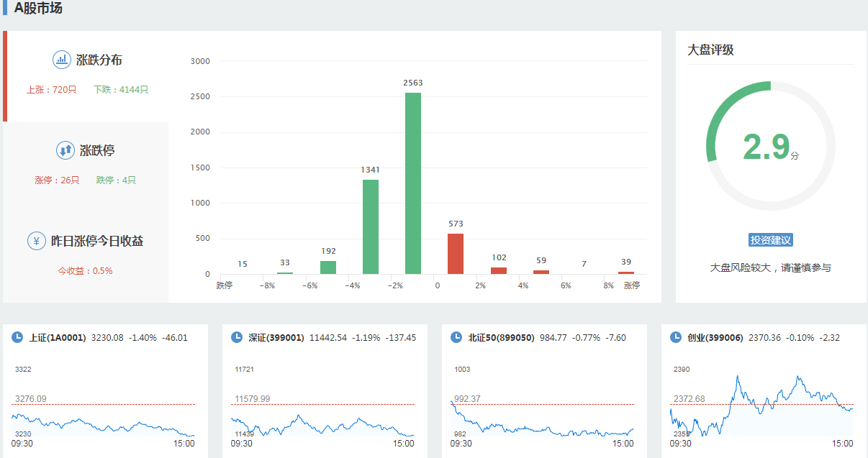Click the 投资建议 button

click(771, 240)
